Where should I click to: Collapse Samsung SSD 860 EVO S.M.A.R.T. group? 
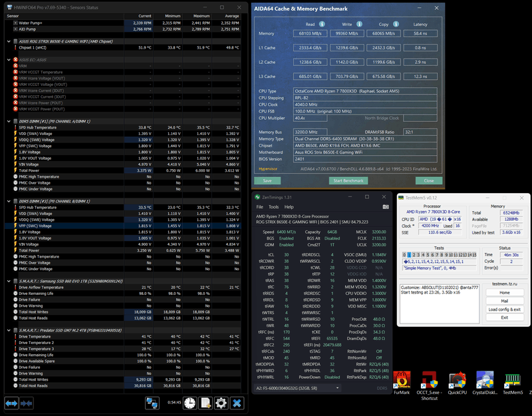[x=9, y=281]
